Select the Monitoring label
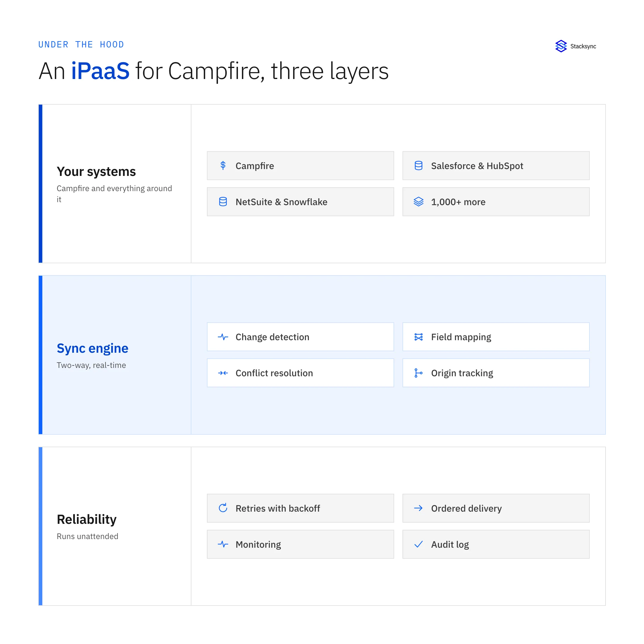Viewport: 644px width, 644px height. (258, 544)
